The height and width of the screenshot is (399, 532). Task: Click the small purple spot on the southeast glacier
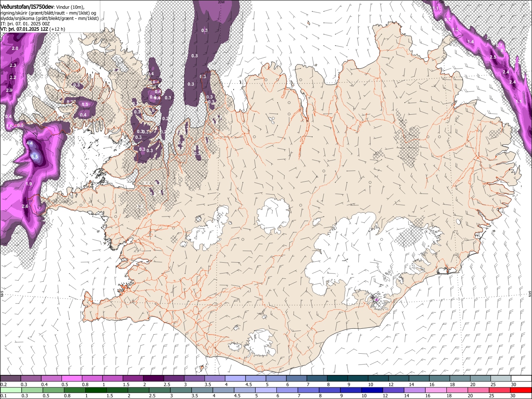376,299
